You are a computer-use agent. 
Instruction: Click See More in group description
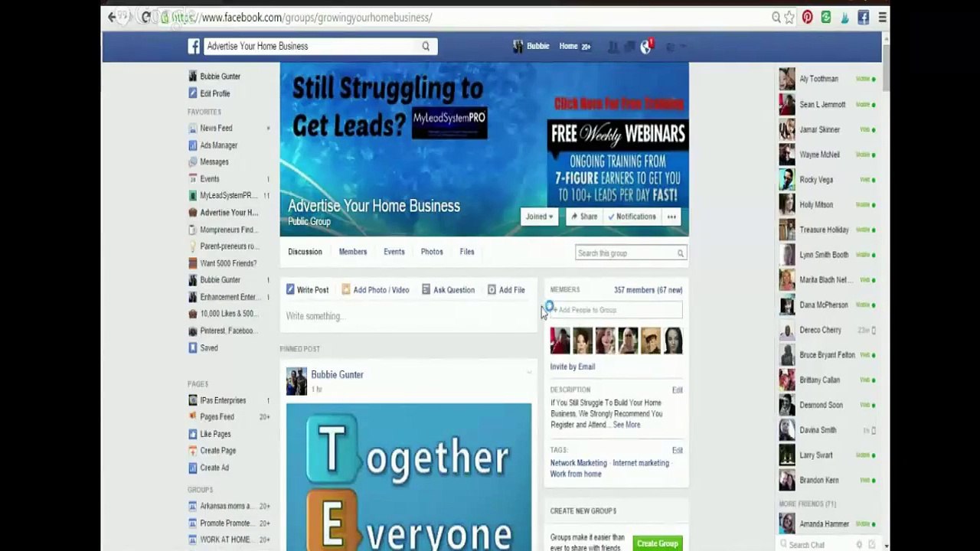point(626,425)
